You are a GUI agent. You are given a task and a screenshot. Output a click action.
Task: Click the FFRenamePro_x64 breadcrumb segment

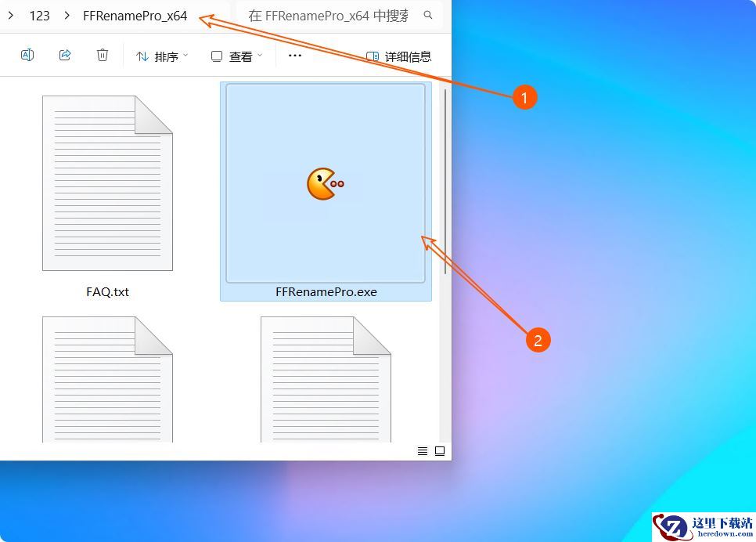(135, 15)
